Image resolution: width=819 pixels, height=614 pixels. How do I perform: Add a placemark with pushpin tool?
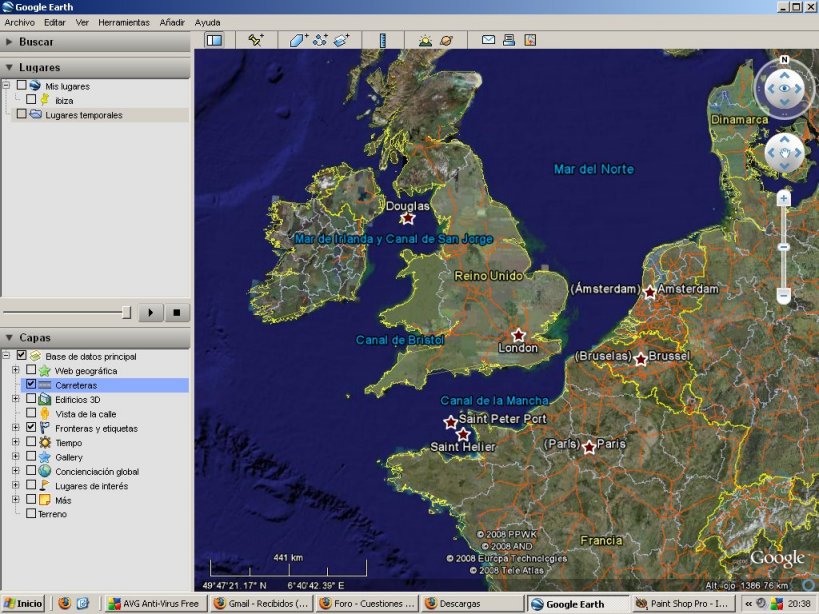coord(256,40)
